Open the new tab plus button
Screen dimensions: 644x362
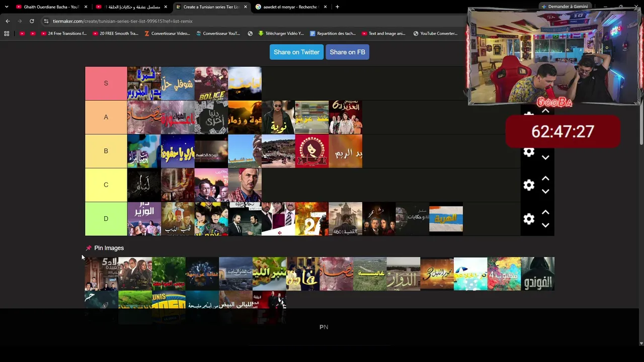(337, 7)
